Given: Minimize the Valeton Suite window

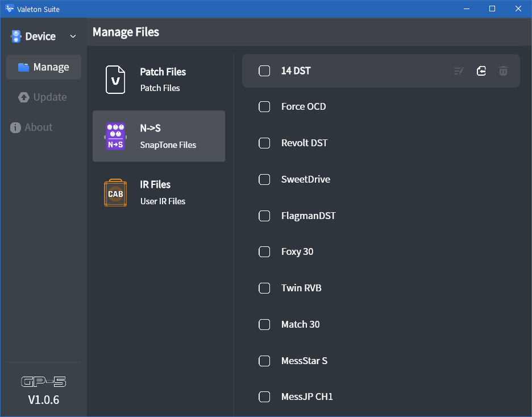Looking at the screenshot, I should 467,9.
